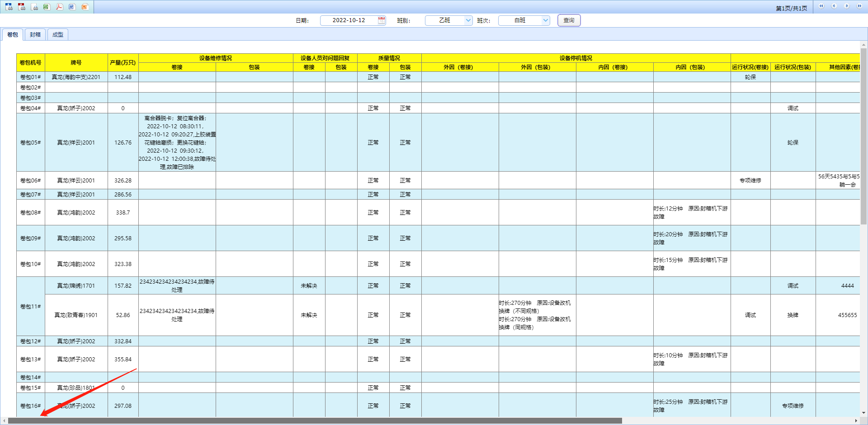Go to the next report page

pyautogui.click(x=847, y=6)
